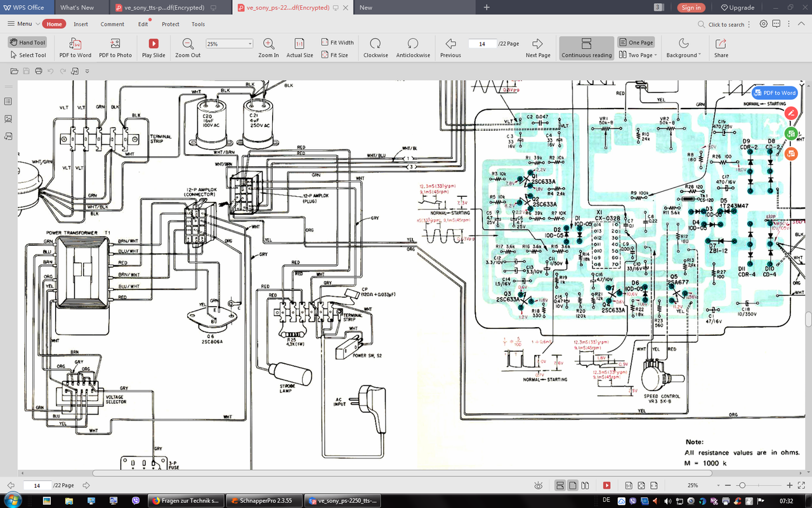Open SchnapperPro 2.3.55 in taskbar
The width and height of the screenshot is (812, 508).
264,500
